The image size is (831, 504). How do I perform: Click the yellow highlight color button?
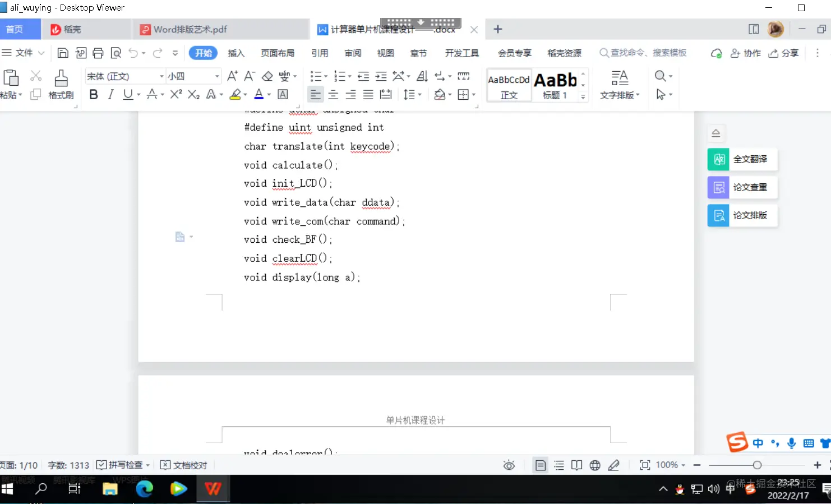(236, 94)
